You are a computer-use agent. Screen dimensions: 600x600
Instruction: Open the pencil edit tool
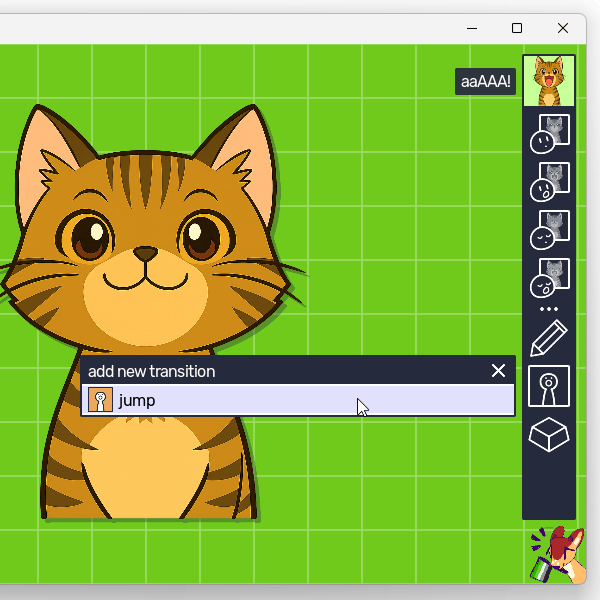[x=548, y=339]
